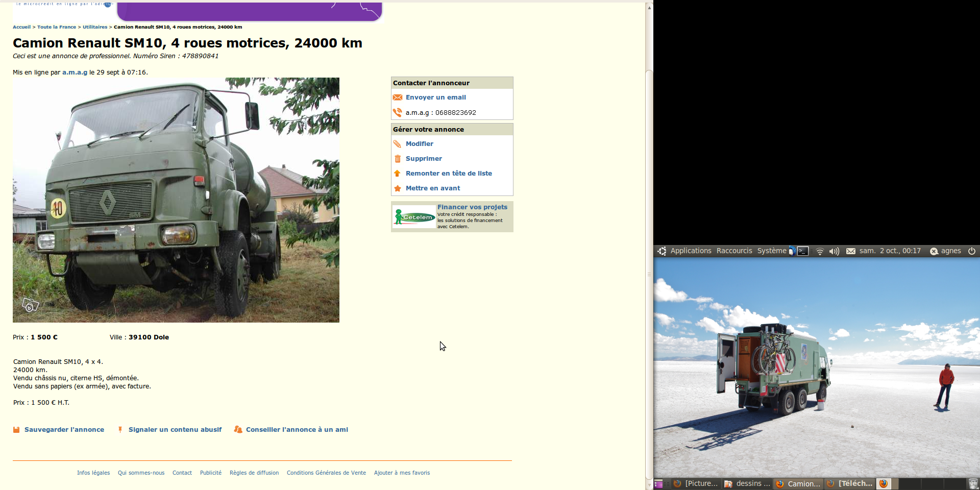Click the photo zoom icon on truck image

30,305
